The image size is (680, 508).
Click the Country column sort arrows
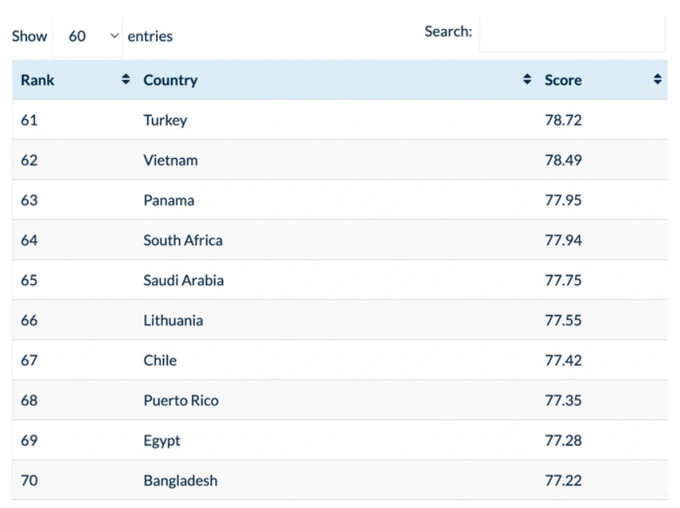[x=527, y=79]
